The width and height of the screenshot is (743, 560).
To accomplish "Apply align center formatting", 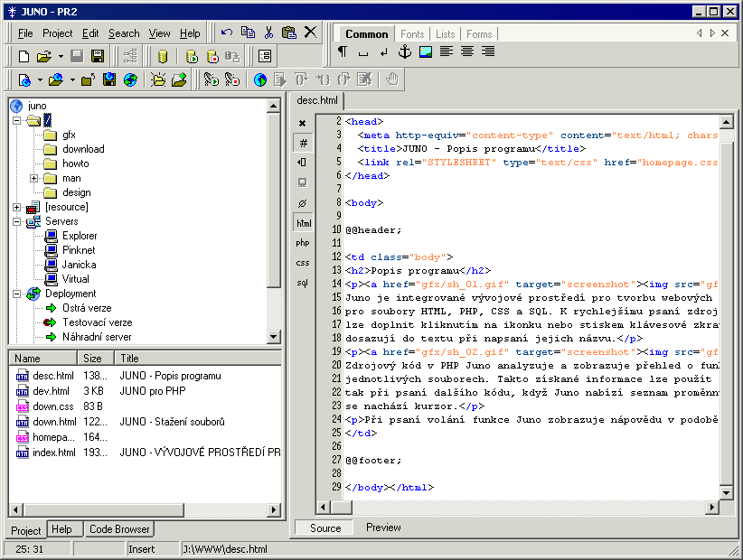I will 467,51.
